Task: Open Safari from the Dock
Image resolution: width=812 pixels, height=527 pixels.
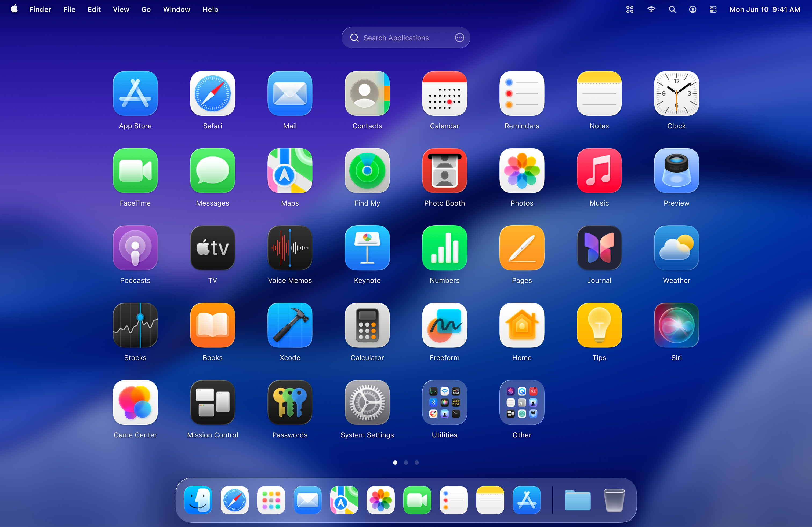Action: point(234,500)
